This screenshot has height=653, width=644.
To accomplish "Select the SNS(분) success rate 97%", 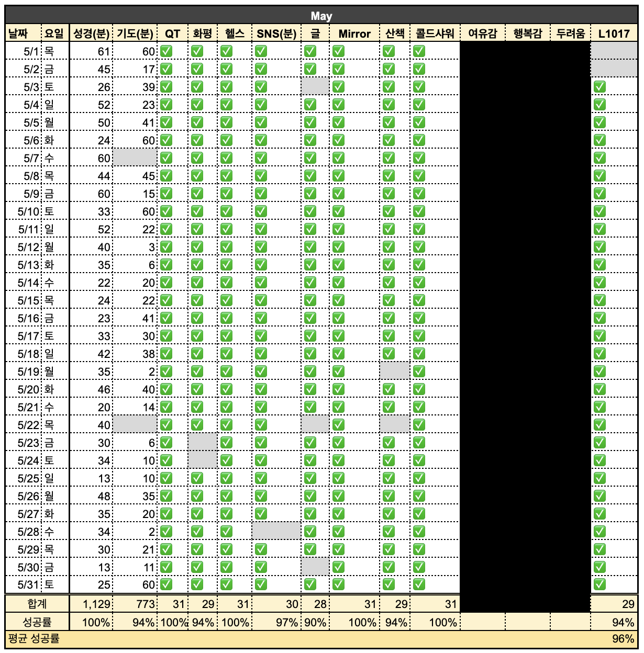I will (276, 622).
